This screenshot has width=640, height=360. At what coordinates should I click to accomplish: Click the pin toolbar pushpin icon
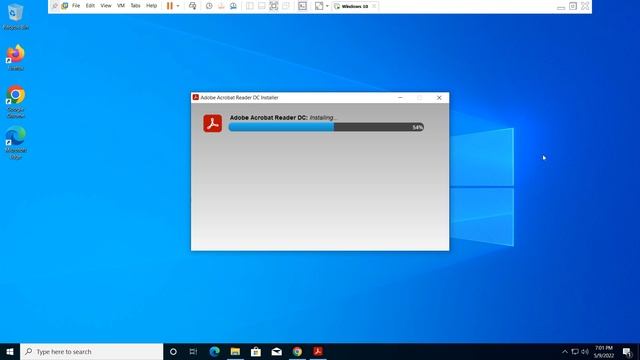pos(55,6)
